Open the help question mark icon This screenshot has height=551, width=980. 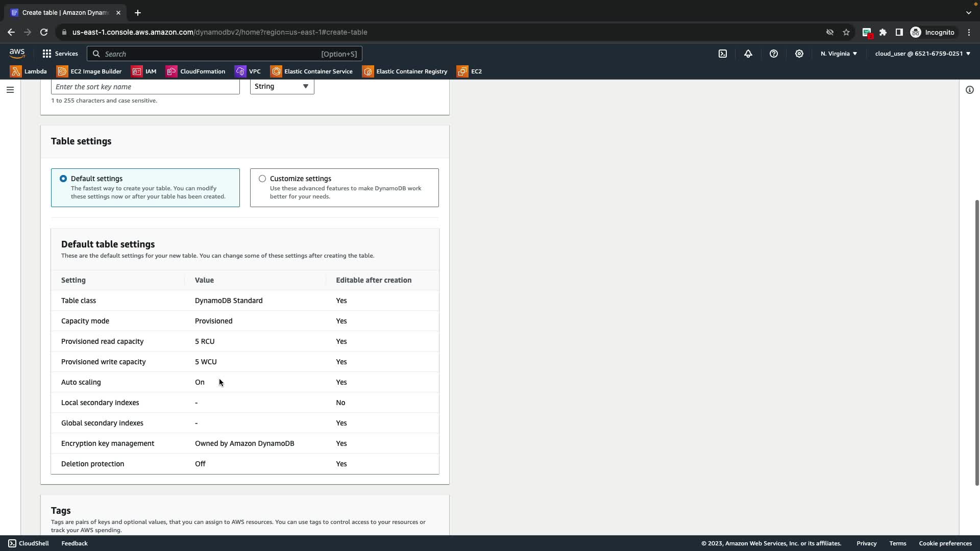click(x=774, y=54)
